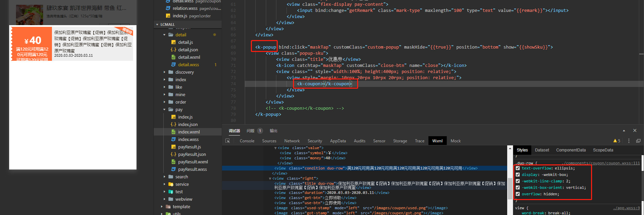
Task: Switch to the Security tab
Action: pyautogui.click(x=315, y=141)
